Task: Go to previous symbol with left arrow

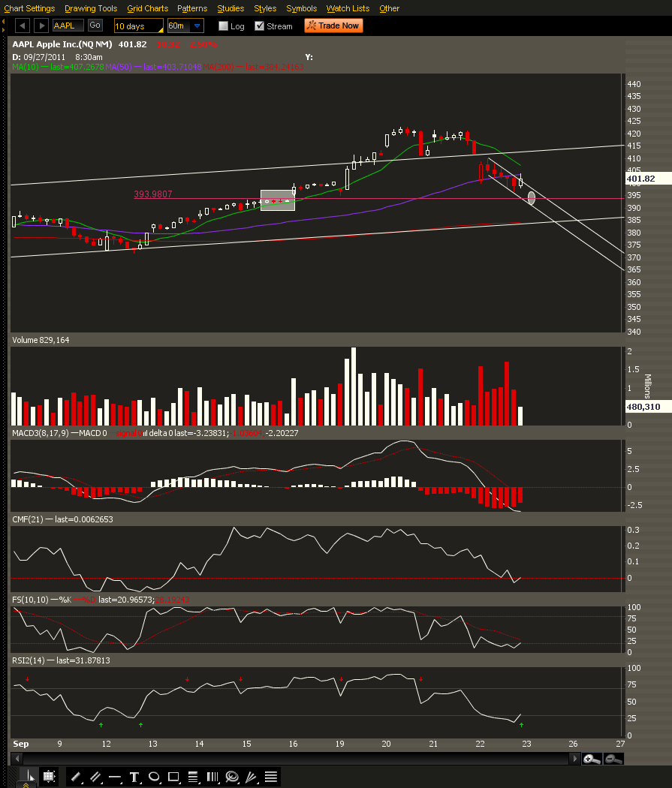Action: pyautogui.click(x=23, y=26)
